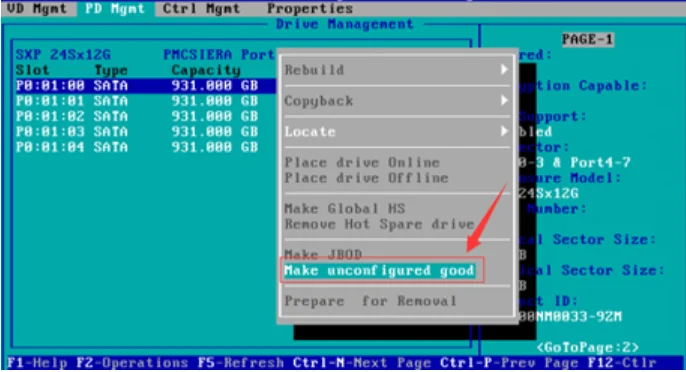Choose Rebuild in the context menu
Screen dimensions: 686x372
314,70
